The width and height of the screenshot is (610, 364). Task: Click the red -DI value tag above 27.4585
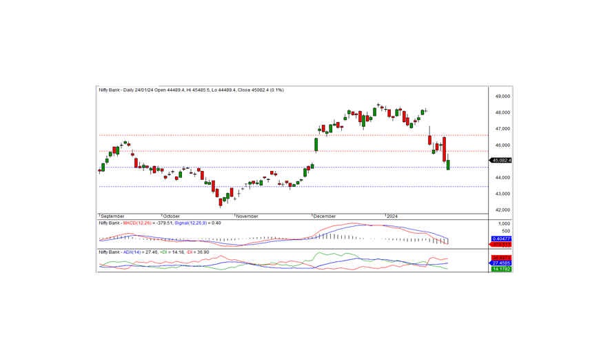click(x=501, y=258)
